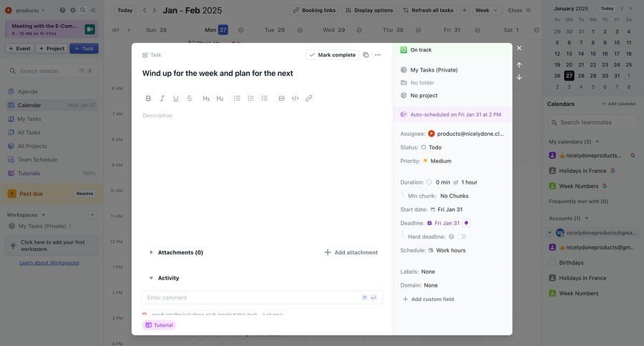
Task: Collapse Activity section
Action: [x=151, y=278]
